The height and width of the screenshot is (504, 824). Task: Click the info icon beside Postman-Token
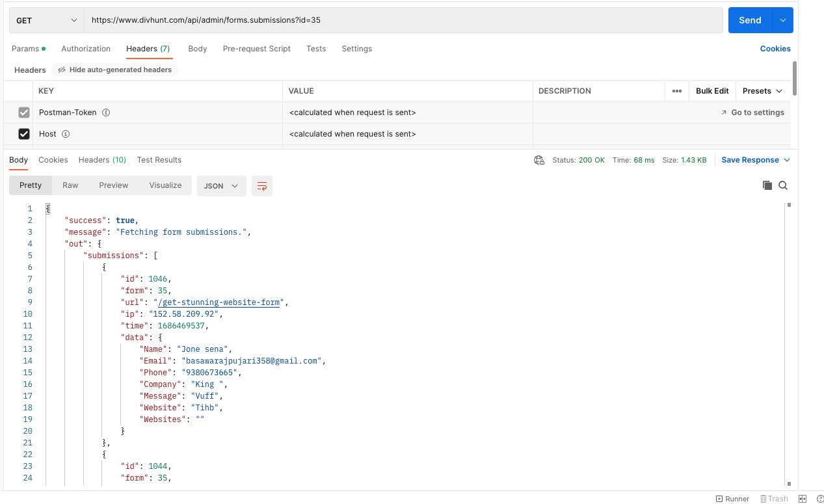106,113
